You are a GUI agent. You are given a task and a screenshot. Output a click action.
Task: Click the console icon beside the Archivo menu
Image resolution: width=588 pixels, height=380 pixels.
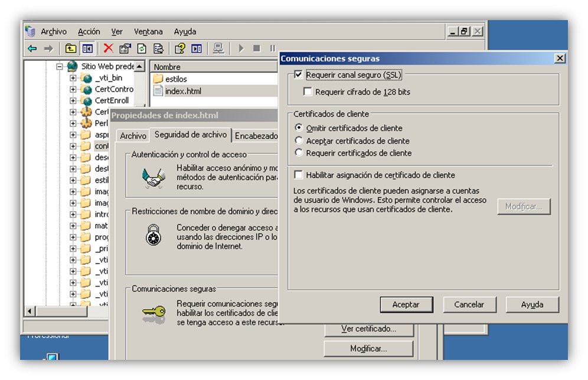pos(30,31)
